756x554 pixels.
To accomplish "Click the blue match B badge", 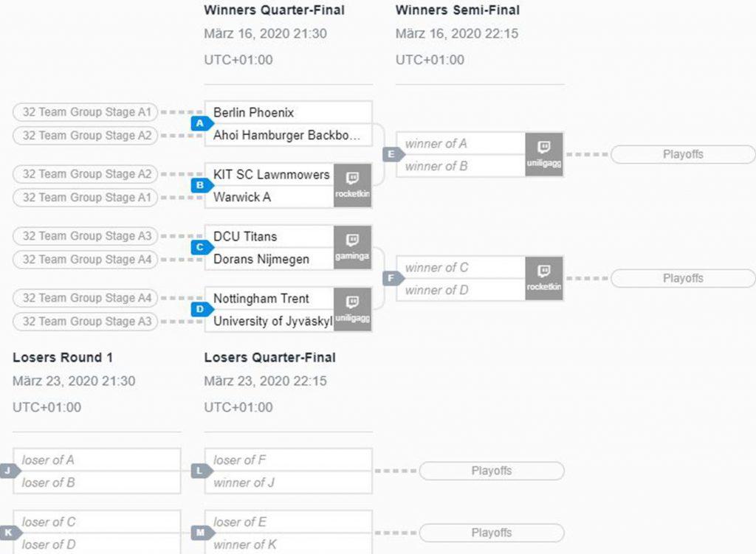I will pyautogui.click(x=202, y=185).
